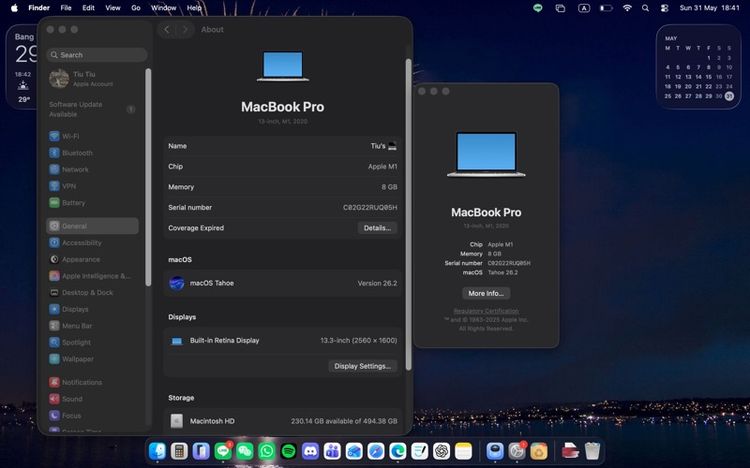Viewport: 750px width, 468px height.
Task: Open Microsoft Teams from the Dock
Action: 332,451
